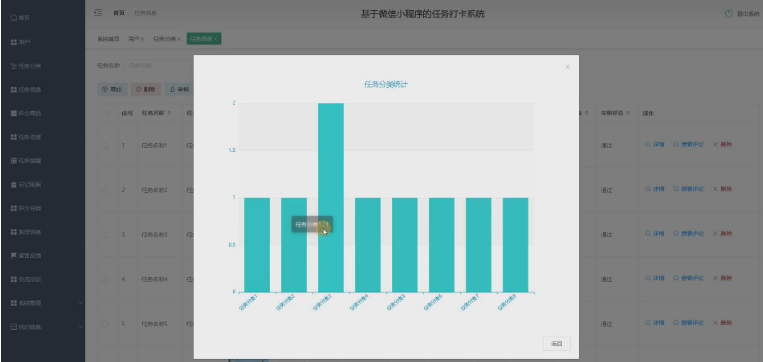Close the statistics chart dialog
Image resolution: width=763 pixels, height=362 pixels.
point(567,67)
